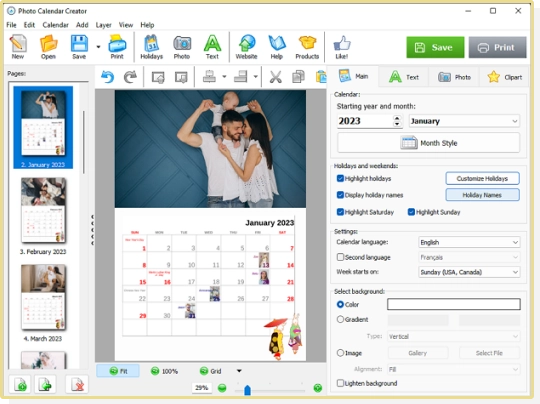540x404 pixels.
Task: Switch to the Photo tab
Action: point(454,77)
